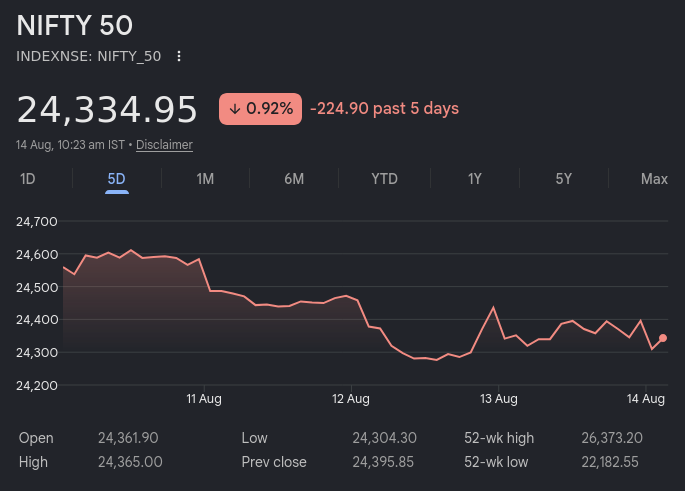Viewport: 685px width, 491px height.
Task: Click the Low value 24,304.30
Action: [384, 438]
